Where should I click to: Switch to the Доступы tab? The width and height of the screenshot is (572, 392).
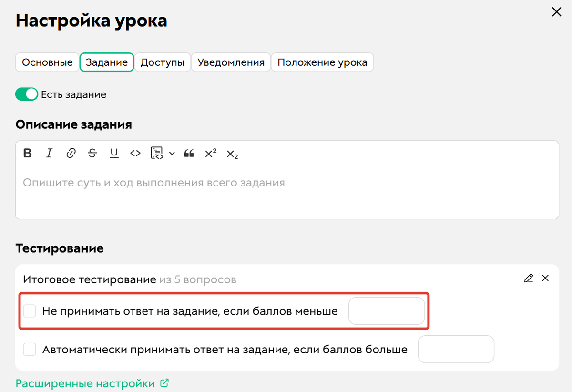pos(163,62)
